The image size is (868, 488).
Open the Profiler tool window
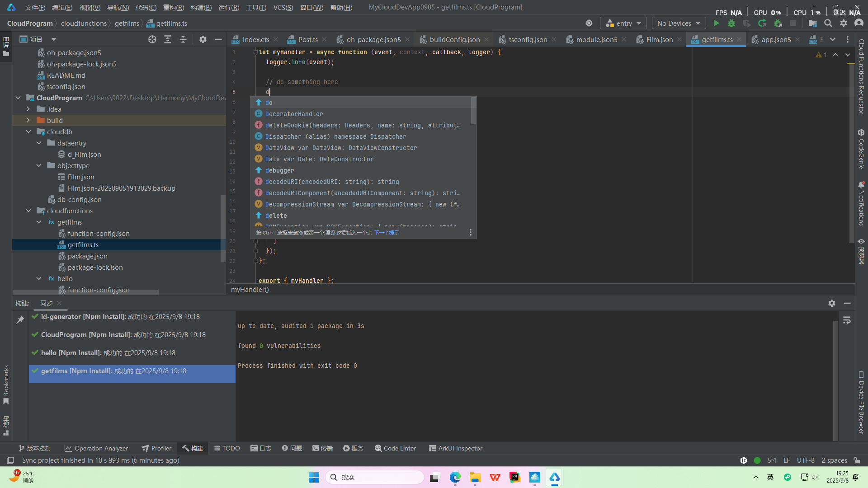tap(156, 448)
